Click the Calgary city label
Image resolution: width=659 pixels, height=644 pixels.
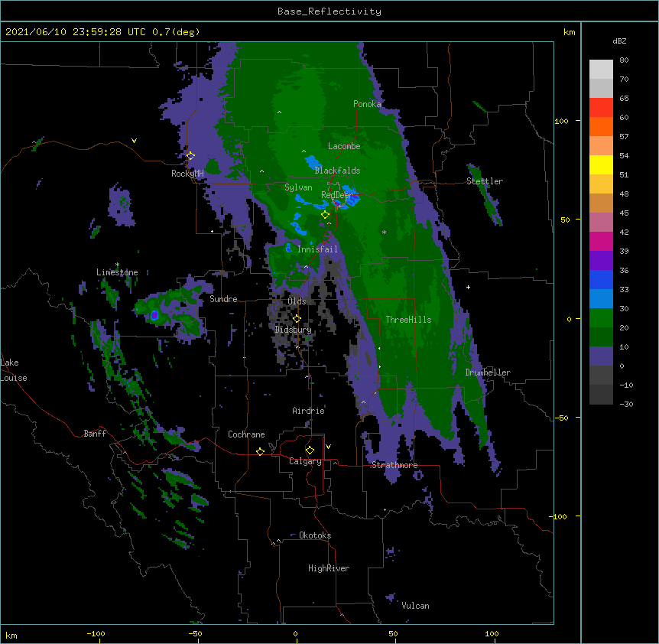[x=305, y=461]
